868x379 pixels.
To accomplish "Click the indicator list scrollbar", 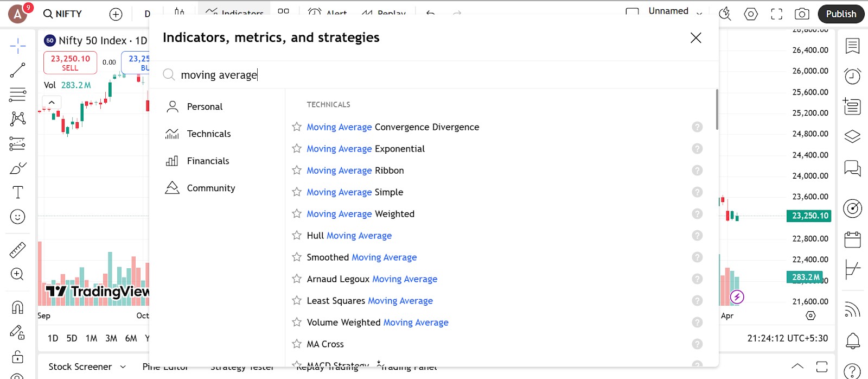I will pos(717,110).
